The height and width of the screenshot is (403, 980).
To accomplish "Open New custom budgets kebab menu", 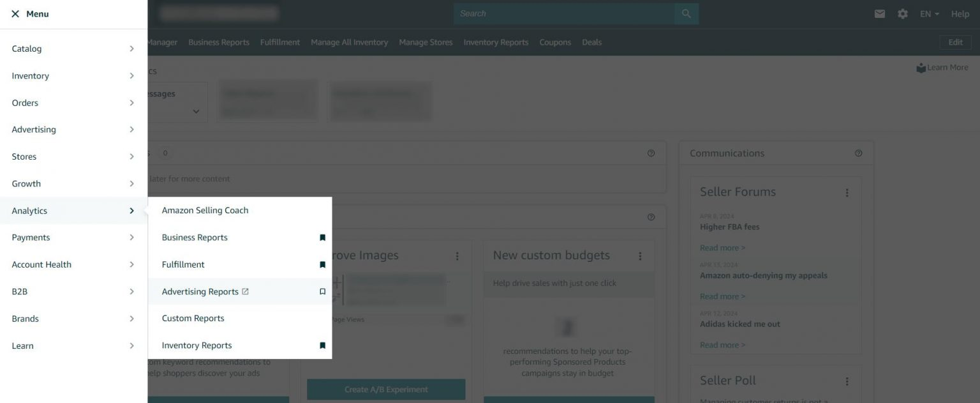I will pos(640,256).
